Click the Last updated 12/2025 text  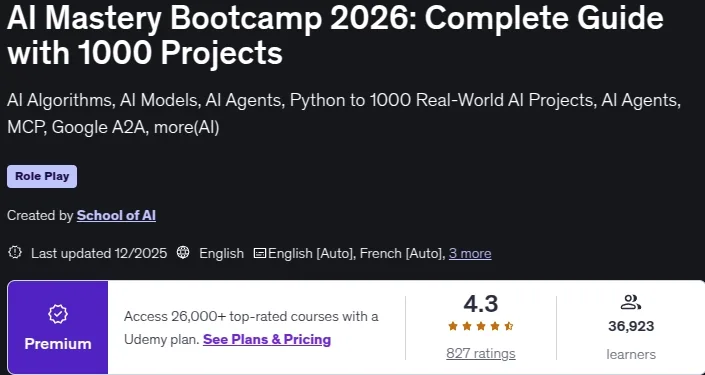point(99,254)
